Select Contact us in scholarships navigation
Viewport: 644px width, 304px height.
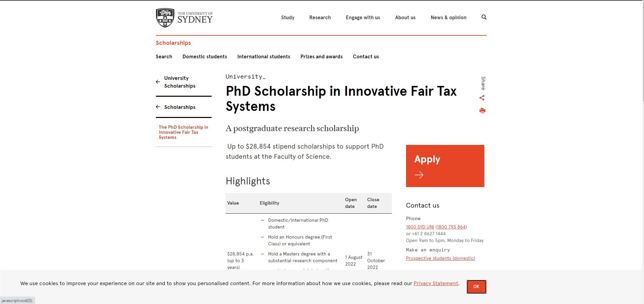(366, 57)
